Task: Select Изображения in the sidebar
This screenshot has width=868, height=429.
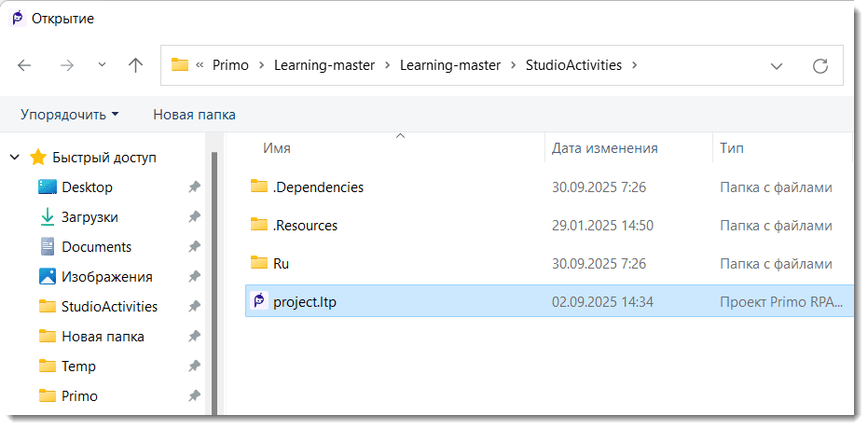Action: tap(106, 277)
